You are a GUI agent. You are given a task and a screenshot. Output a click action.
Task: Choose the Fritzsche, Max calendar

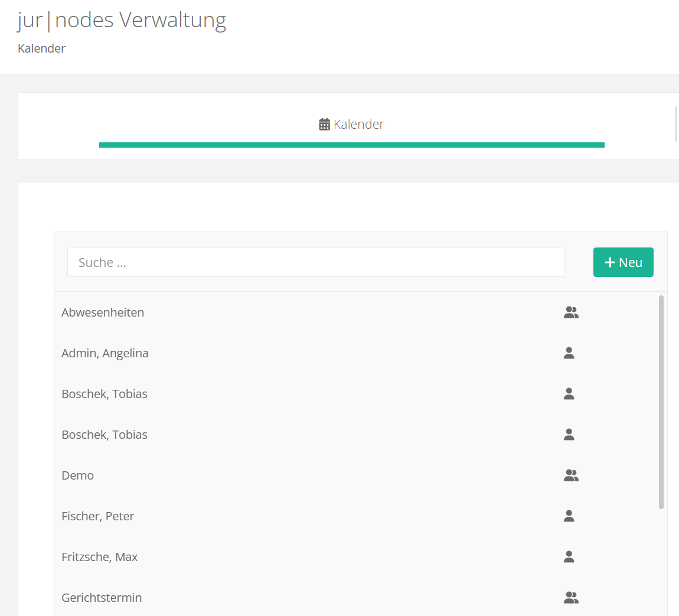[x=100, y=557]
